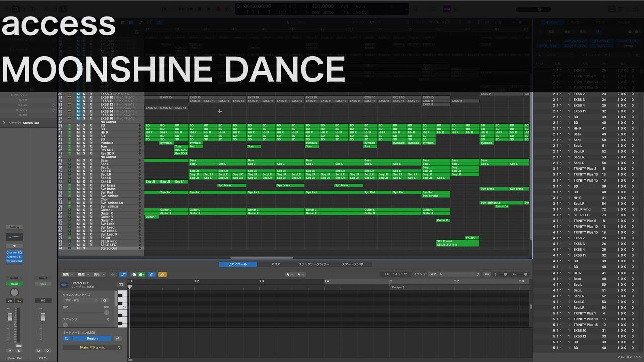644x362 pixels.
Task: Open the bx_masterd plugin slot
Action: click(14, 261)
